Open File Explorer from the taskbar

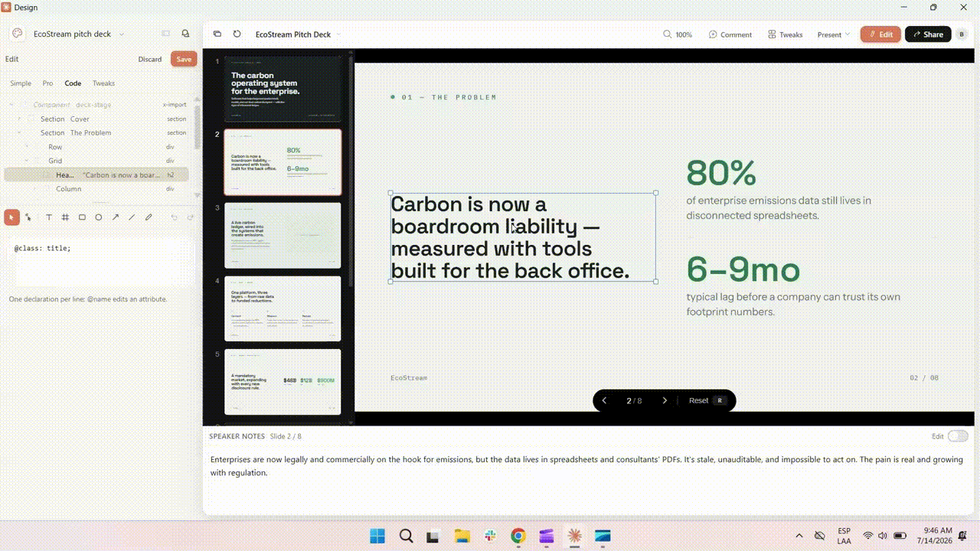(x=462, y=536)
